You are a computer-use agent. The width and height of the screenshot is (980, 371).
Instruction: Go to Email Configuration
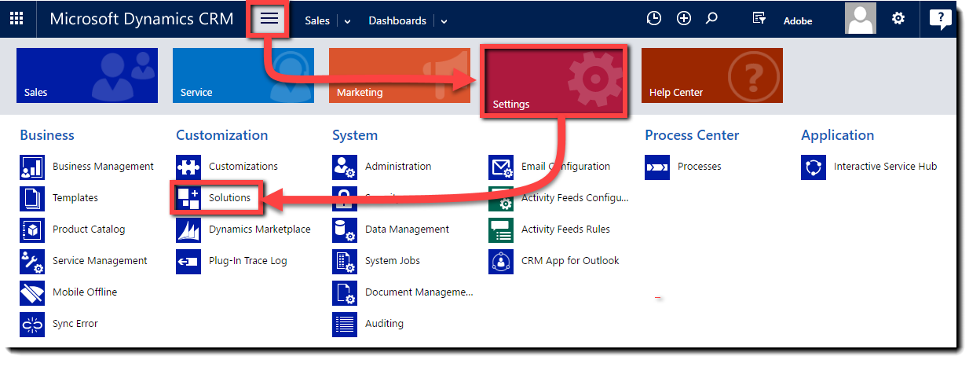[565, 167]
